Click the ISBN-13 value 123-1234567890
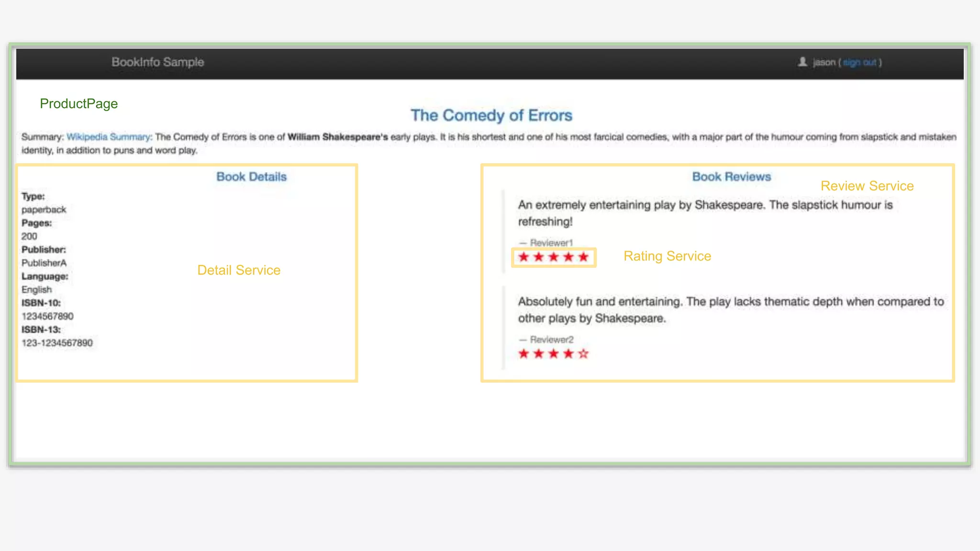This screenshot has width=980, height=551. [57, 343]
